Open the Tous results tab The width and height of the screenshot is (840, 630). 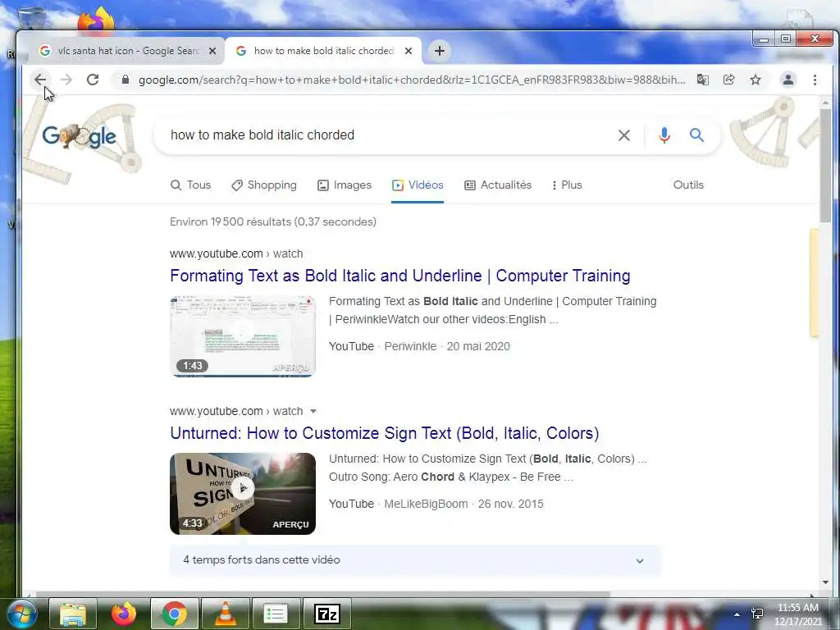point(190,185)
